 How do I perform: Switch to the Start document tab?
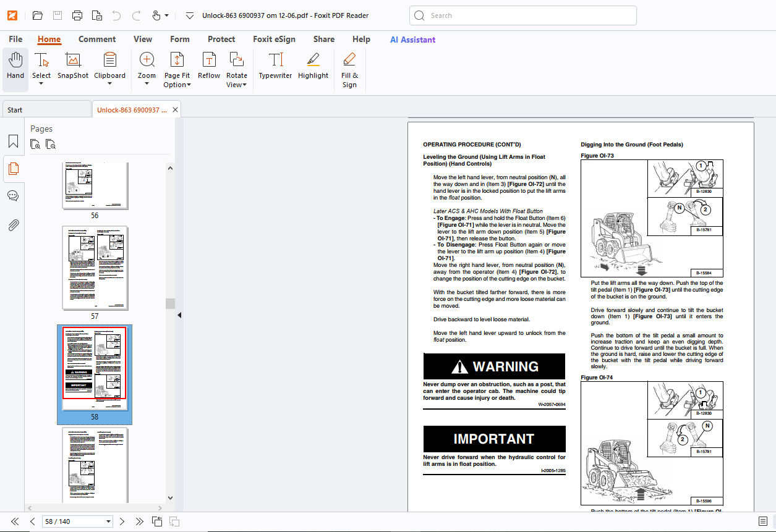[46, 109]
